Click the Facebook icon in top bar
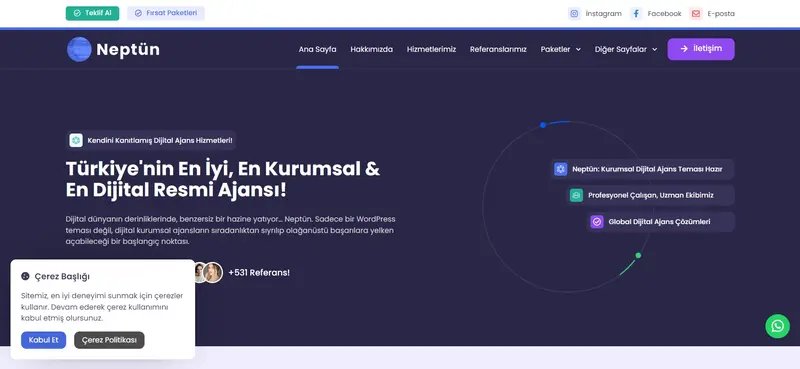 click(636, 14)
